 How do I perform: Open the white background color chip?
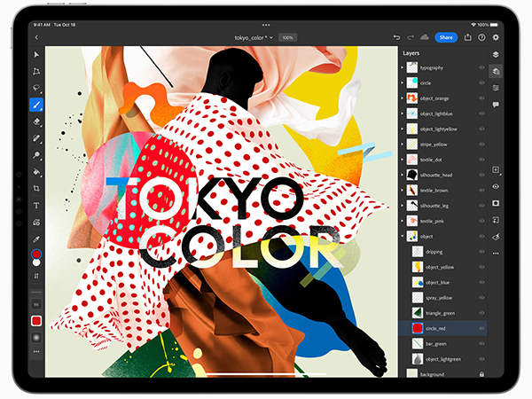pos(36,262)
